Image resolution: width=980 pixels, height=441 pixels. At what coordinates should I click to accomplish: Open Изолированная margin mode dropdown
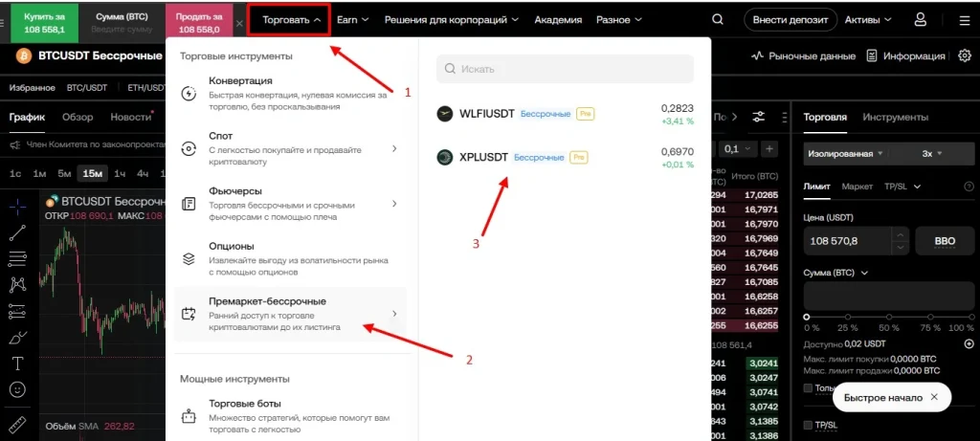click(844, 153)
